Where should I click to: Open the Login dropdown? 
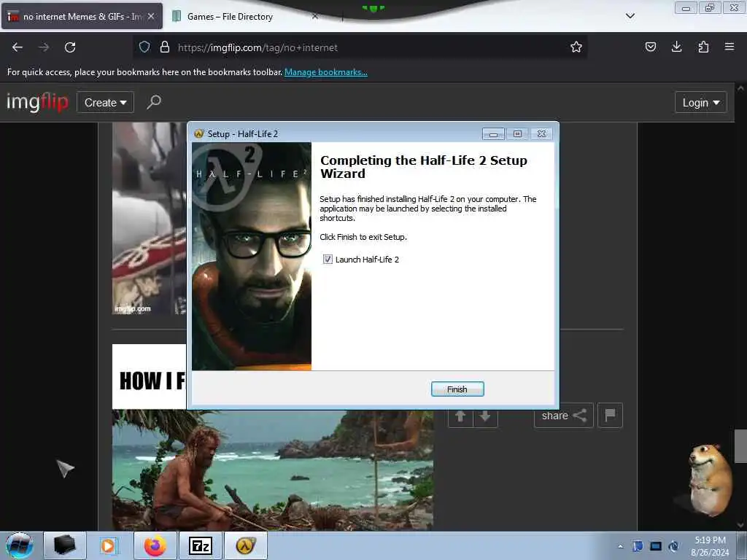[701, 102]
